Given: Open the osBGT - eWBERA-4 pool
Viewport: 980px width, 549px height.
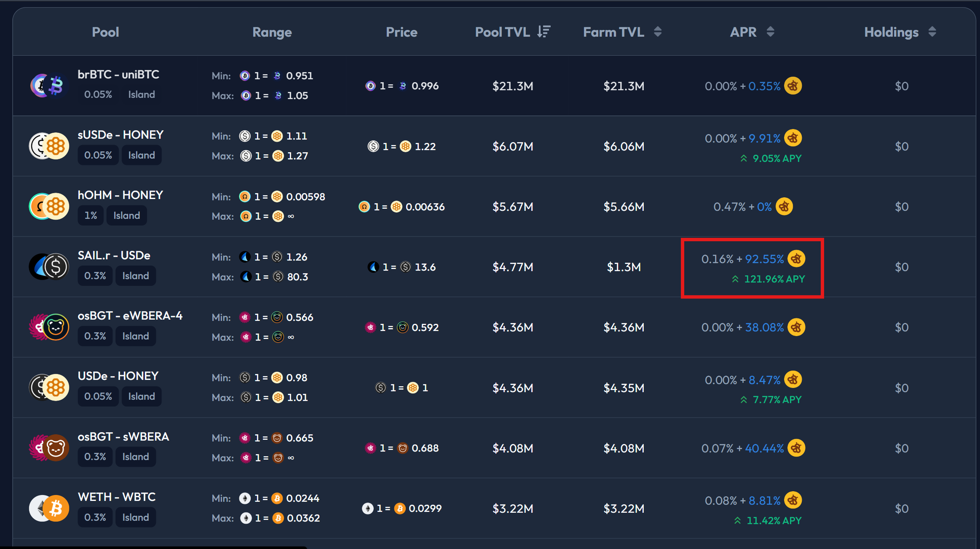Looking at the screenshot, I should tap(130, 316).
